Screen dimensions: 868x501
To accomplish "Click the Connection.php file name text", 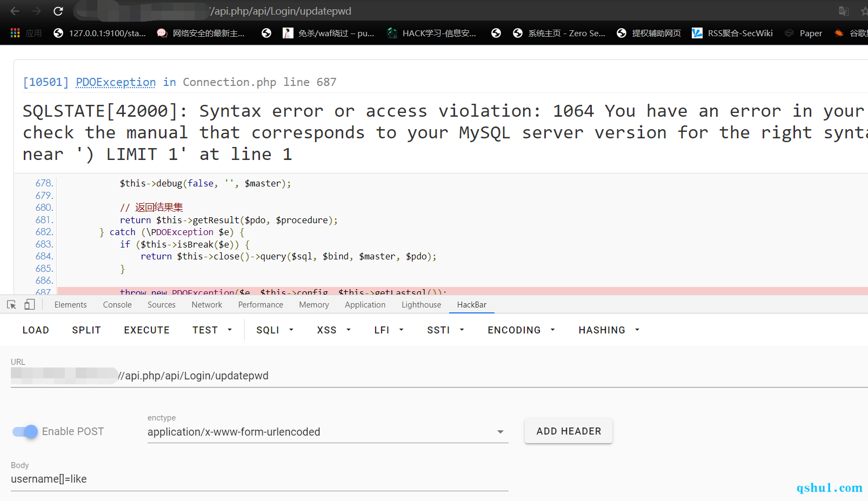I will pyautogui.click(x=229, y=82).
